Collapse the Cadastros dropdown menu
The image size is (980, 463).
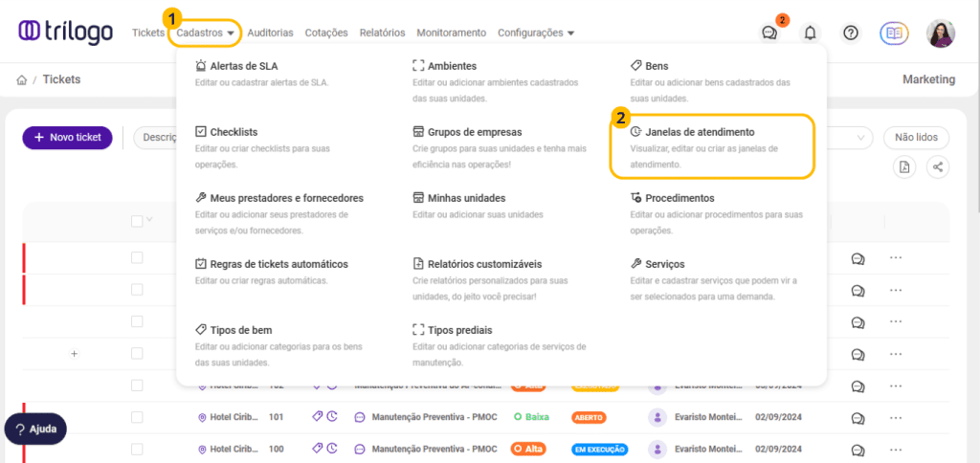click(206, 33)
